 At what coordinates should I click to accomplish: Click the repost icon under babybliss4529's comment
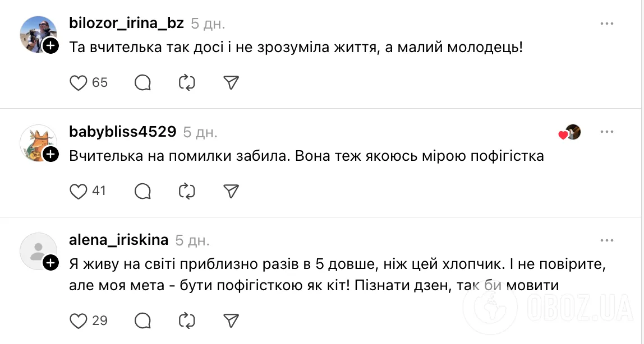(186, 191)
